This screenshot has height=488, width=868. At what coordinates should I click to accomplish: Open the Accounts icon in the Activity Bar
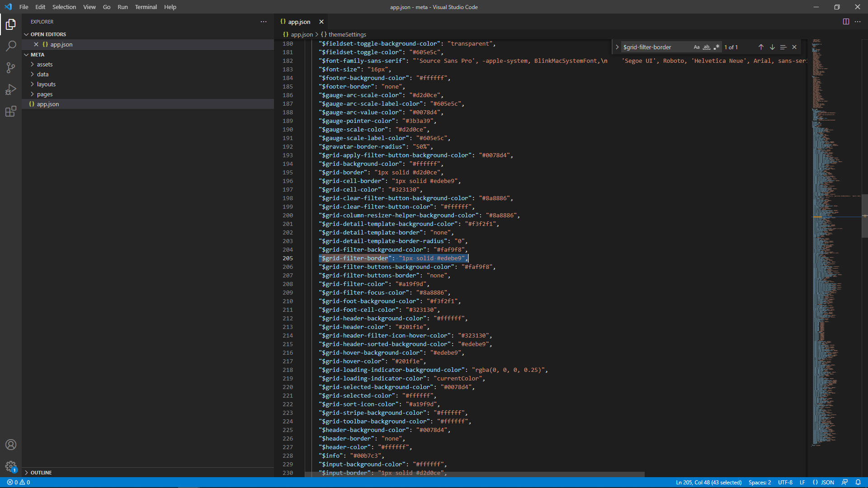coord(11,445)
